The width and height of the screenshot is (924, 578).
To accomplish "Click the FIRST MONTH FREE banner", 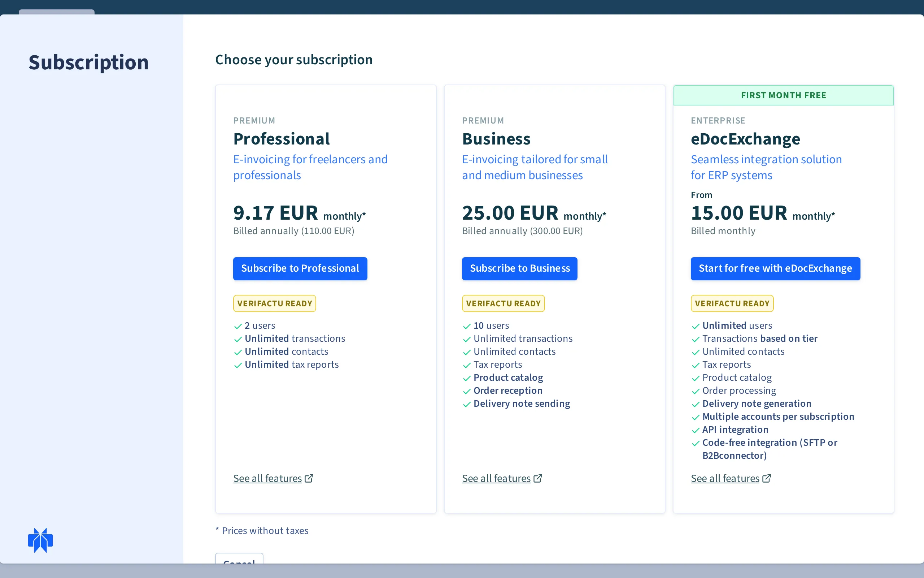I will pos(784,95).
